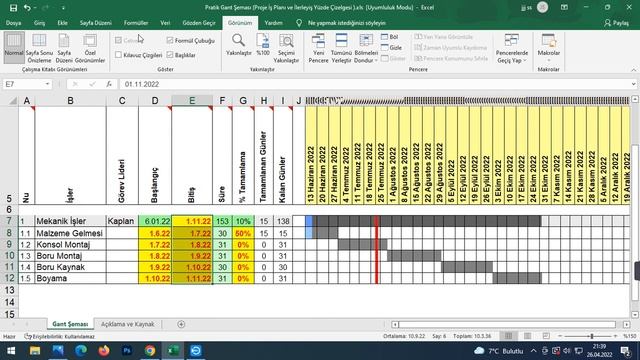Click Tümünü Yerleştir icon
640x360 pixels.
(341, 41)
